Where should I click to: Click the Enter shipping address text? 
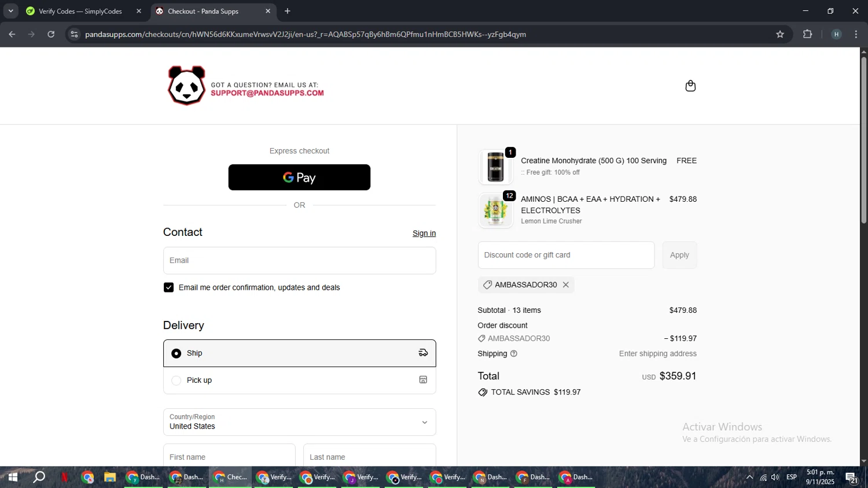[658, 354]
